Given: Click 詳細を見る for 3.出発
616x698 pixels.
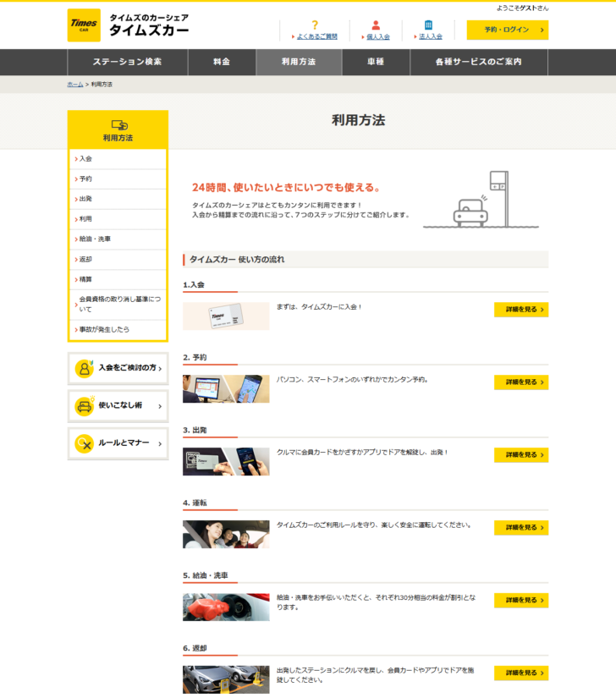Looking at the screenshot, I should (521, 454).
